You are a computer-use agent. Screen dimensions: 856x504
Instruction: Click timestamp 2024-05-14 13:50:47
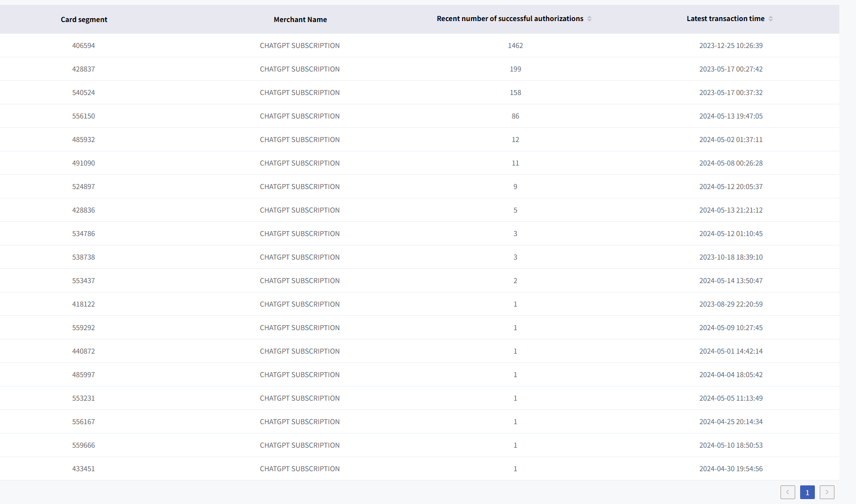(x=731, y=281)
